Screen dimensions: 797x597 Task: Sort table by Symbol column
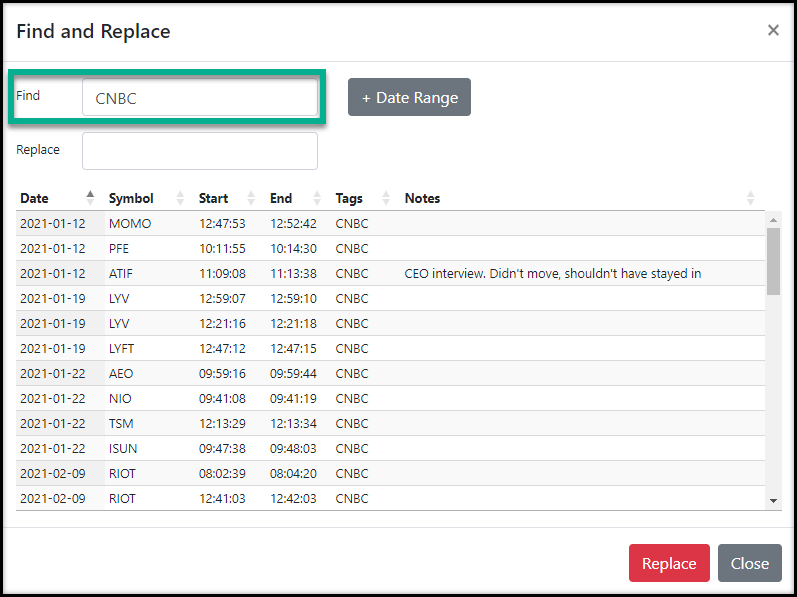click(x=131, y=198)
